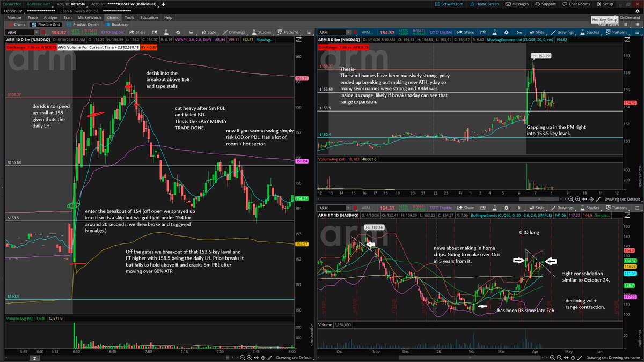
Task: Go to Home Screen
Action: coord(484,4)
